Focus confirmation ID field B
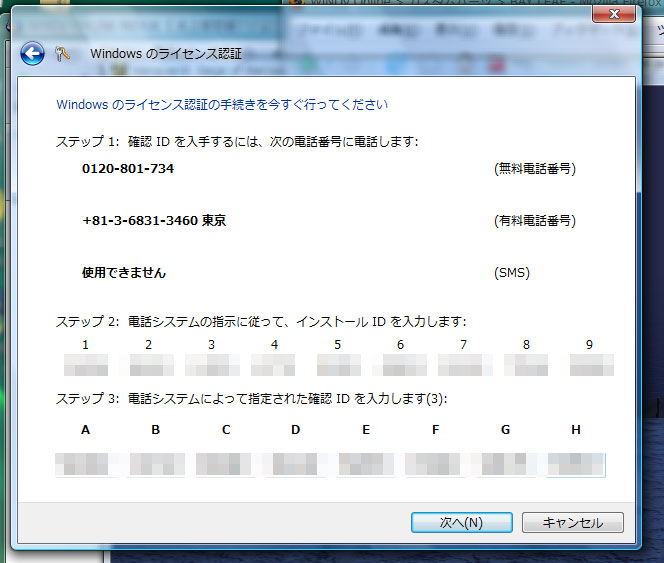This screenshot has width=664, height=563. click(x=156, y=465)
